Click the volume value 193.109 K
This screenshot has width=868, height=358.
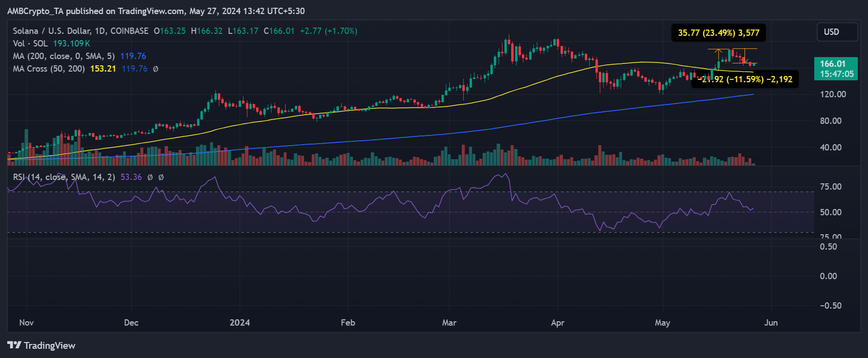point(72,44)
